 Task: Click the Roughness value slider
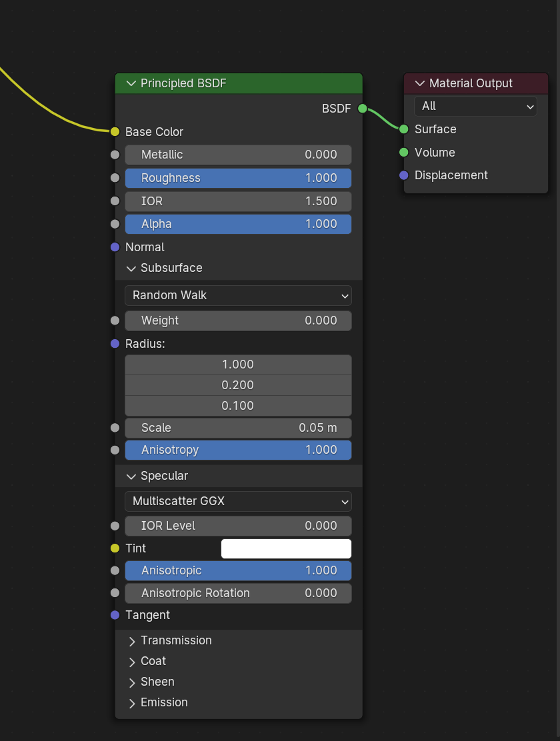239,178
